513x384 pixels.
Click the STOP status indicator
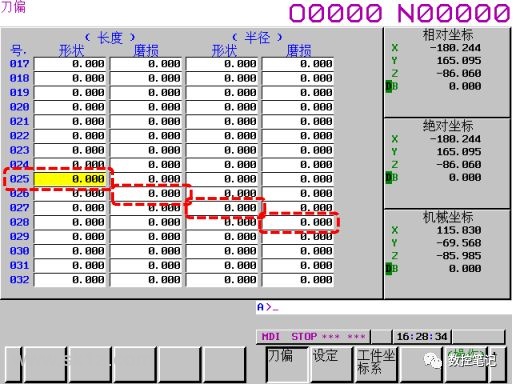tap(304, 337)
